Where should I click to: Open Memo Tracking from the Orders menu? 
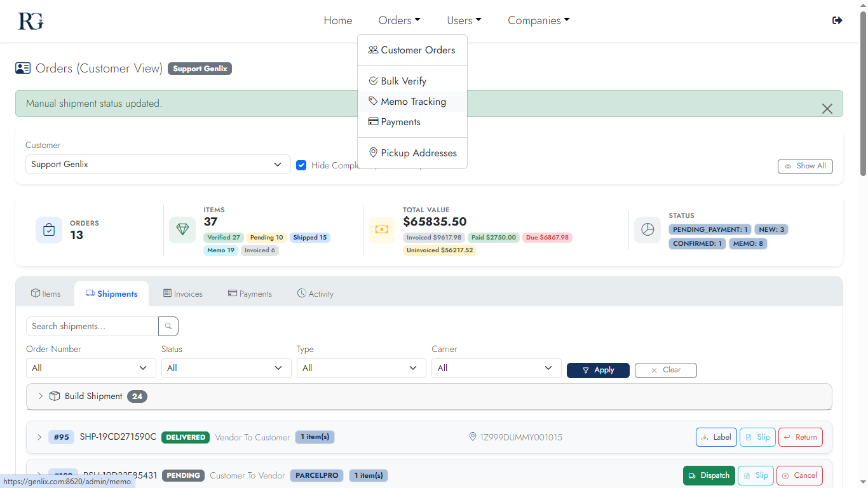point(413,101)
